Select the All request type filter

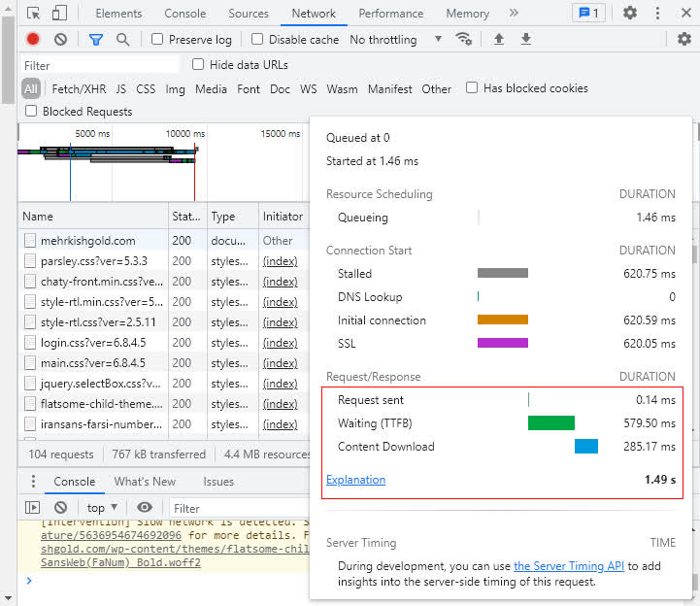(31, 88)
